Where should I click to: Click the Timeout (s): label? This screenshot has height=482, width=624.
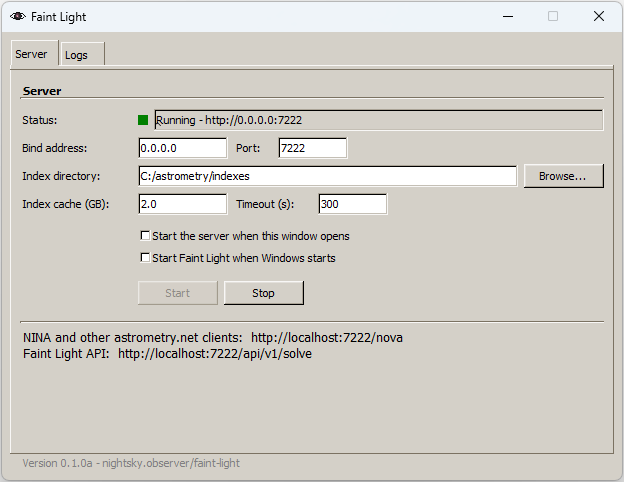(x=265, y=204)
